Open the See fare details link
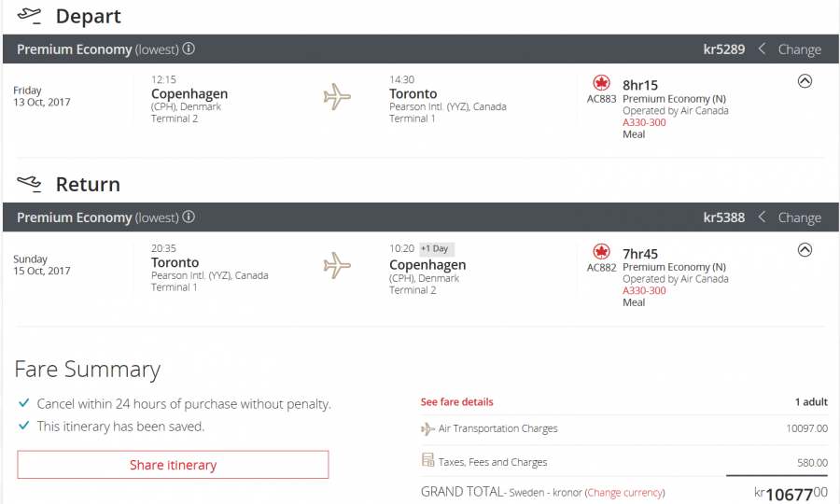This screenshot has height=504, width=840. (456, 402)
